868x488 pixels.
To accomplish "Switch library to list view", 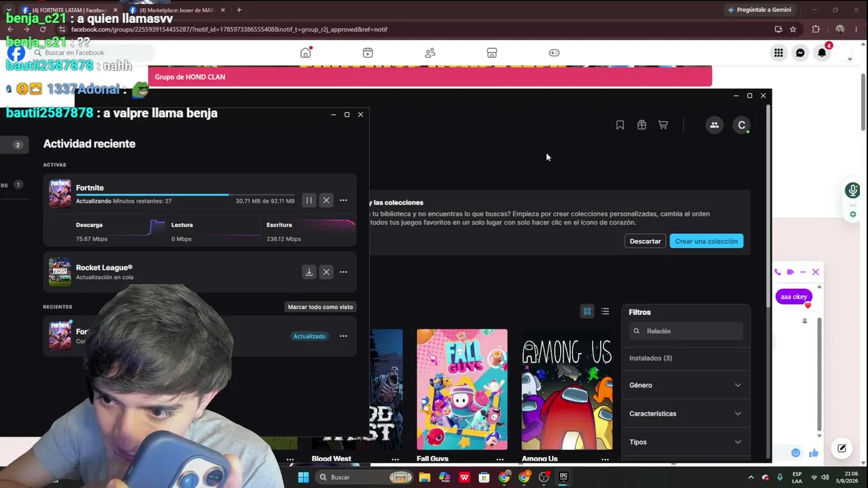I will (605, 312).
